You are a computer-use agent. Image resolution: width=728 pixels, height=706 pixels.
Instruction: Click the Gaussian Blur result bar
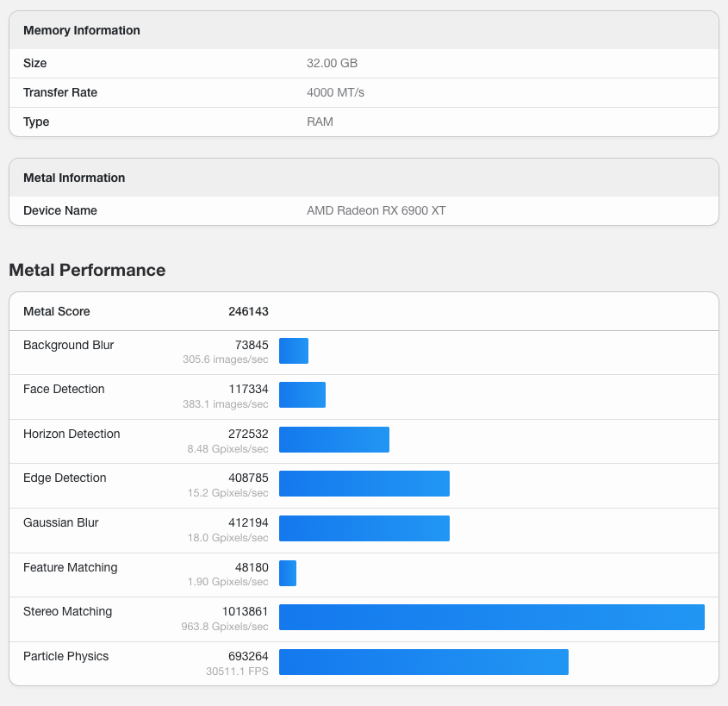tap(364, 528)
